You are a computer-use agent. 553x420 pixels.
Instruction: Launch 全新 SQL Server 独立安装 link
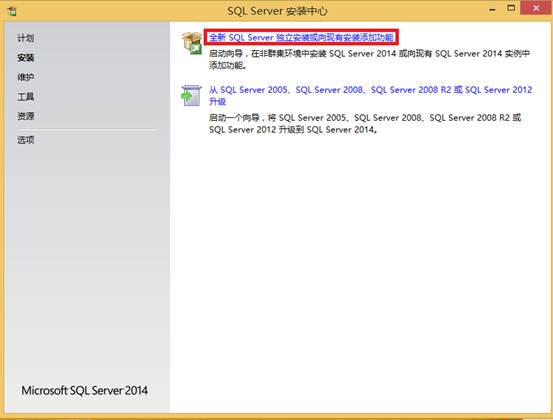[x=302, y=37]
